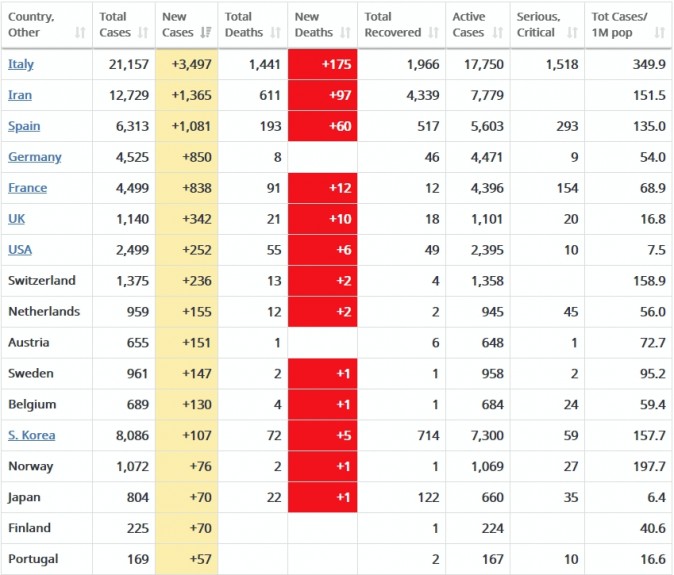This screenshot has height=575, width=674.
Task: Click the New Cases header label
Action: point(178,24)
